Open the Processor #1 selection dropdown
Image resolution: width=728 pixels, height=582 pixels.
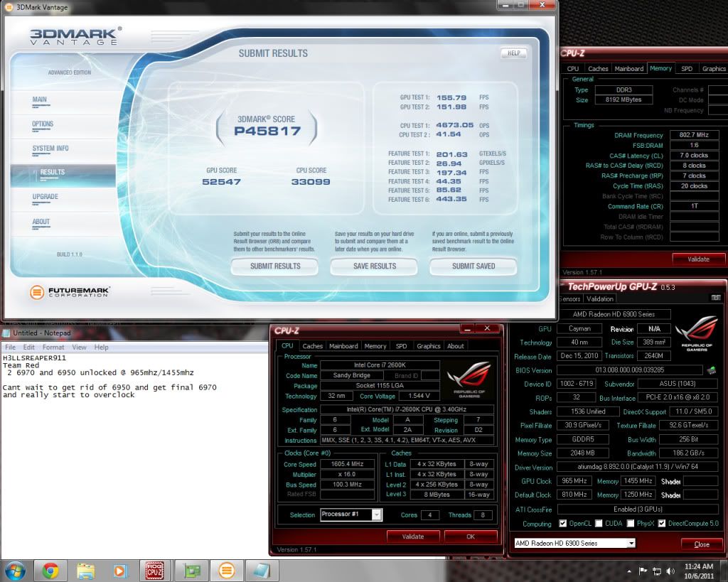(377, 514)
